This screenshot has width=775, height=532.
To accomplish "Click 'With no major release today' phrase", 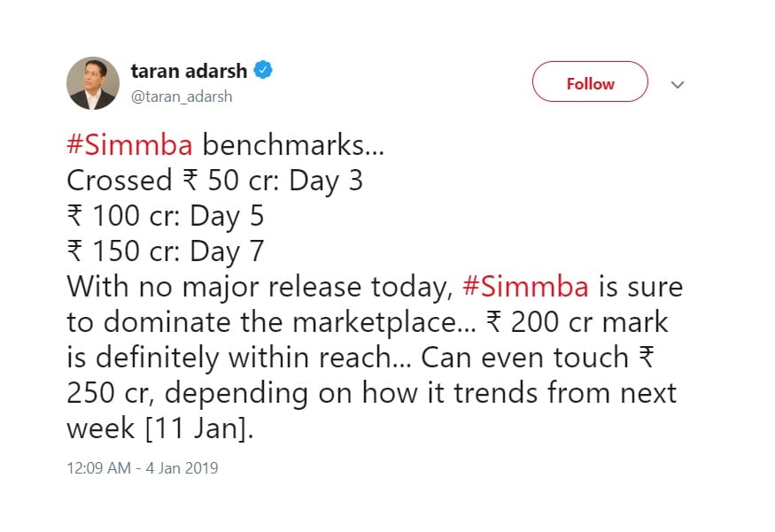I will [x=257, y=288].
